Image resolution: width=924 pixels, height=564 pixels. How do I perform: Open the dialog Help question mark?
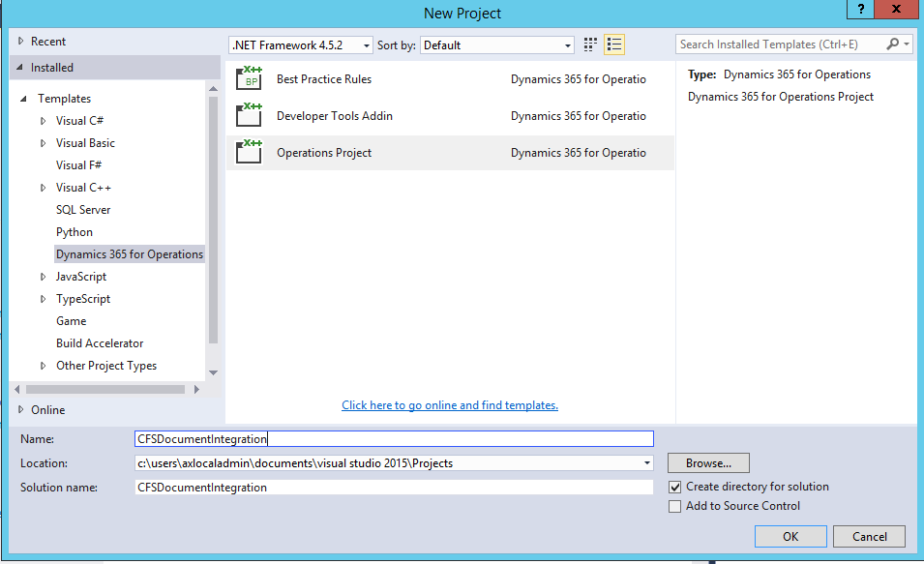pyautogui.click(x=861, y=9)
